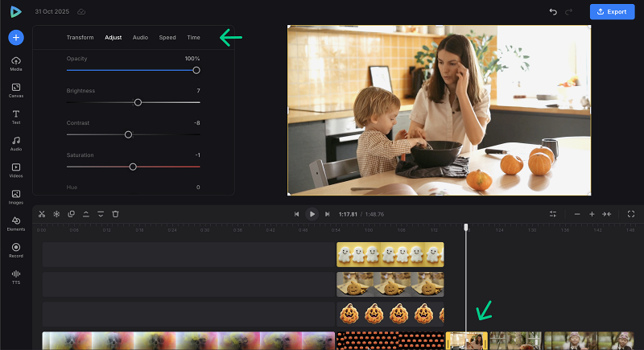Open the Elements panel in sidebar
The height and width of the screenshot is (350, 644).
[16, 222]
